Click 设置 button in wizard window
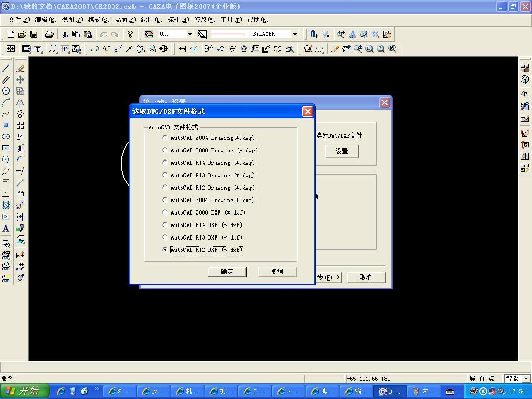This screenshot has width=532, height=399. point(342,151)
